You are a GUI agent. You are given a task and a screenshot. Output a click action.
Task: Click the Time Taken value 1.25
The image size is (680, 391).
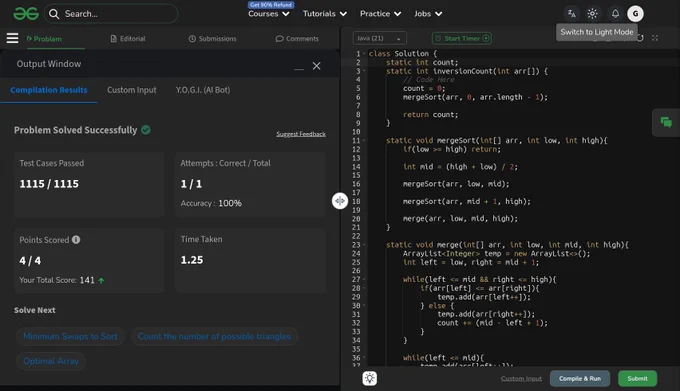click(x=192, y=260)
